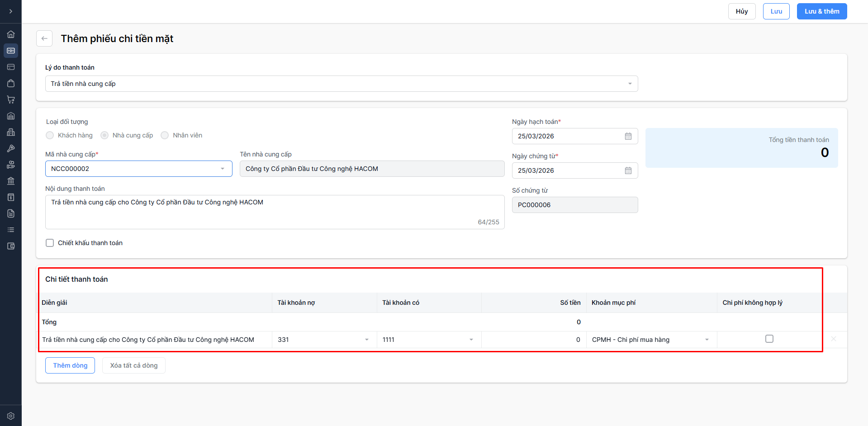Open calendar icon for Ngày hạch toán

(x=628, y=136)
